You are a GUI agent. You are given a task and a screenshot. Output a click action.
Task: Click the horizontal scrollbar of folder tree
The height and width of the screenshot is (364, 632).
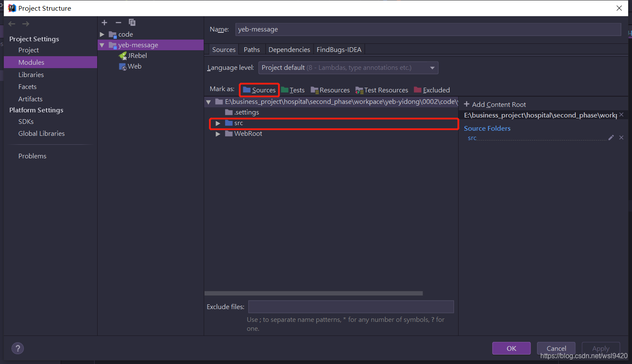click(x=314, y=293)
